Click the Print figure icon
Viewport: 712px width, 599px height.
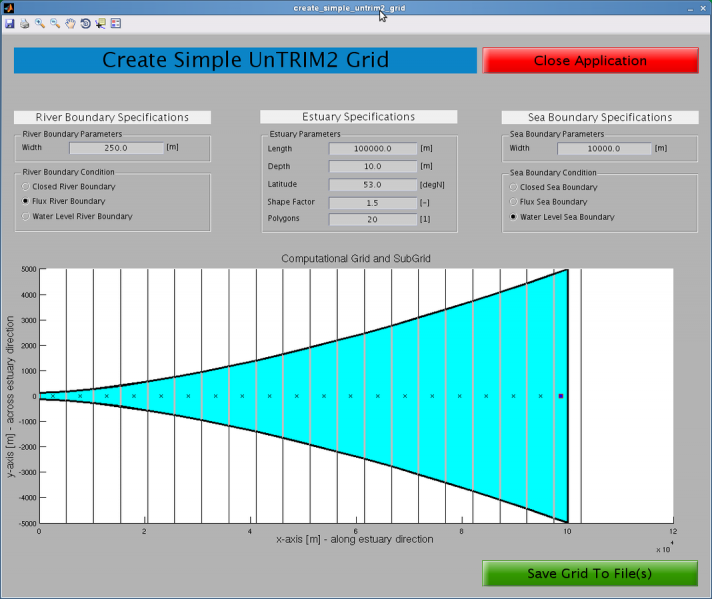pos(24,23)
